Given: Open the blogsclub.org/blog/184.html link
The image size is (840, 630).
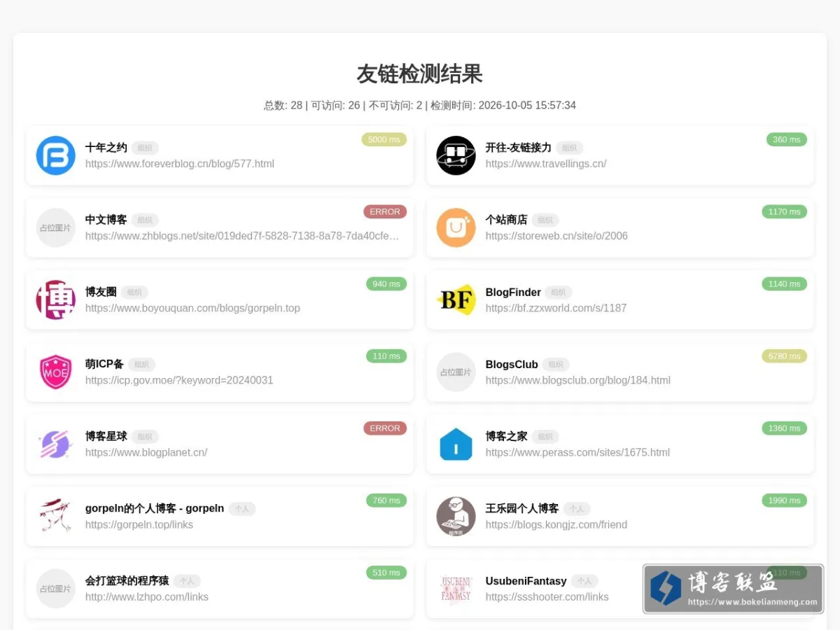Looking at the screenshot, I should click(x=578, y=380).
